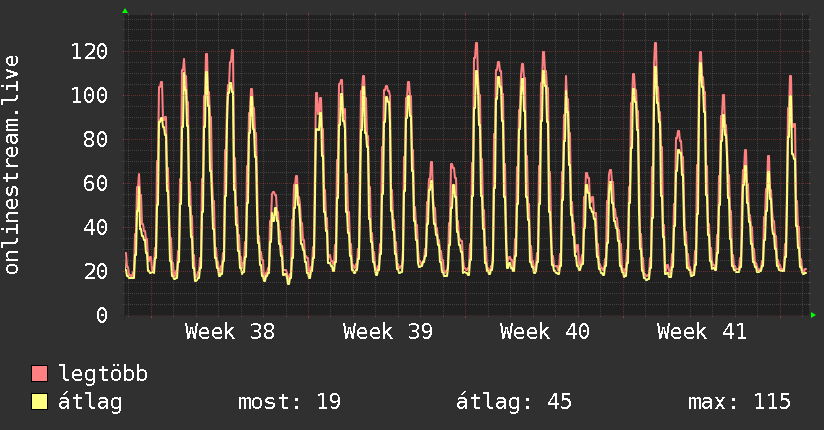Click the 'most: 19' statistic

(x=289, y=402)
